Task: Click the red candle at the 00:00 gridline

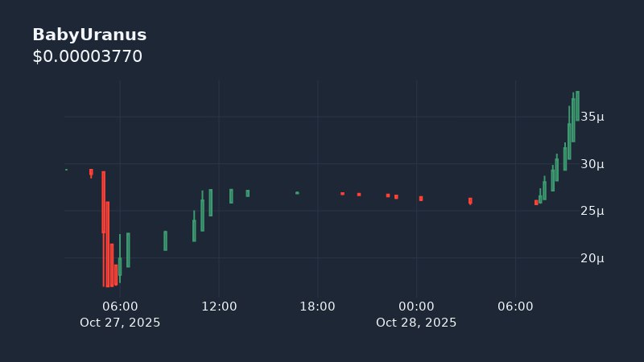Action: [x=421, y=199]
